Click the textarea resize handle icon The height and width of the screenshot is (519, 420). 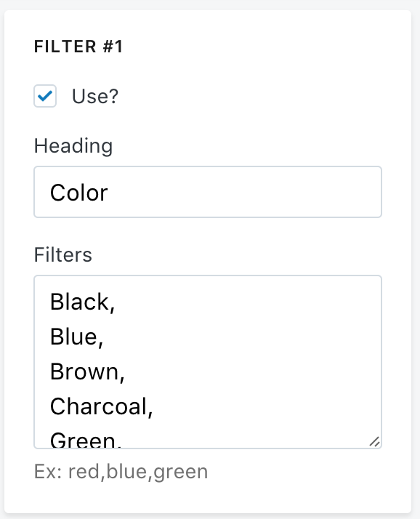pos(374,441)
